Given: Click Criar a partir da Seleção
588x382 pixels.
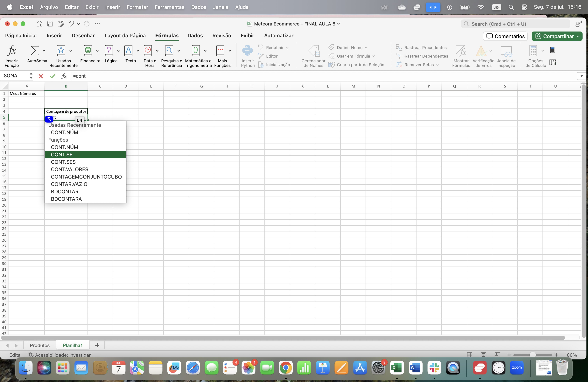Looking at the screenshot, I should pos(356,65).
